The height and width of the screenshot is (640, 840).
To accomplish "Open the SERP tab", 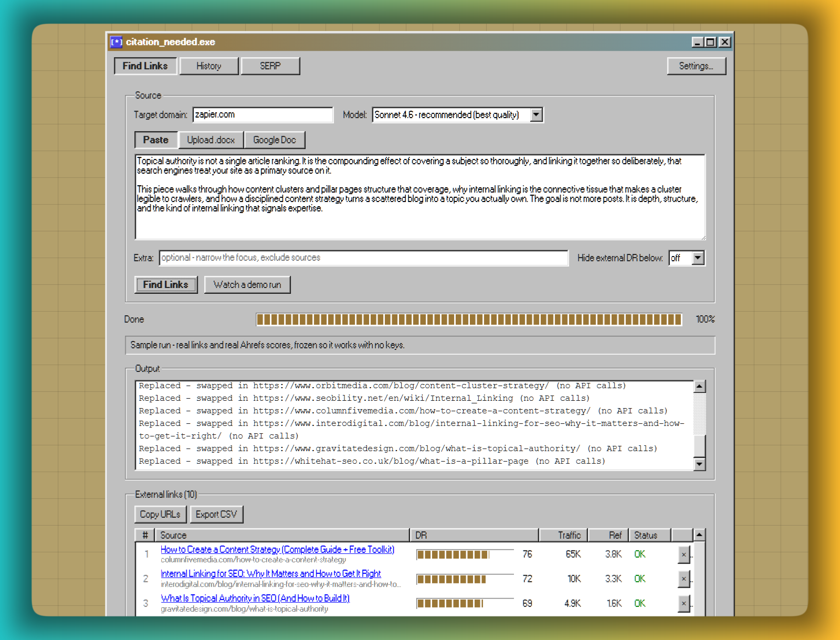I will click(x=270, y=66).
